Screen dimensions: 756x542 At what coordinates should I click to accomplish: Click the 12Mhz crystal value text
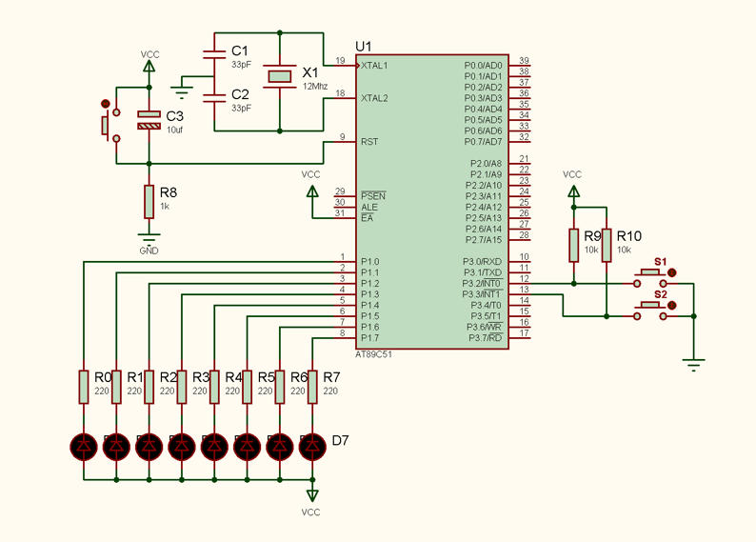[315, 87]
